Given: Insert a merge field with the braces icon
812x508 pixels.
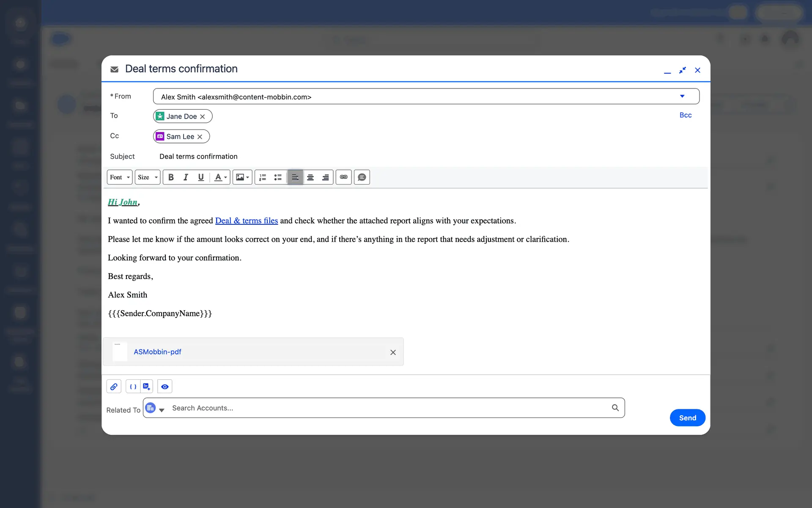Looking at the screenshot, I should [x=133, y=387].
